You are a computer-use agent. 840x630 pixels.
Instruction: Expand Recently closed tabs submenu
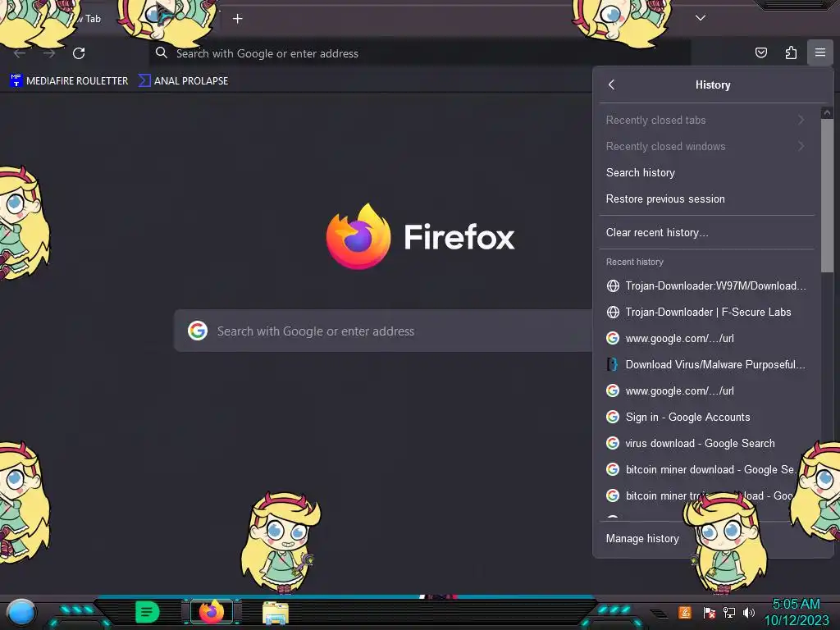[706, 120]
